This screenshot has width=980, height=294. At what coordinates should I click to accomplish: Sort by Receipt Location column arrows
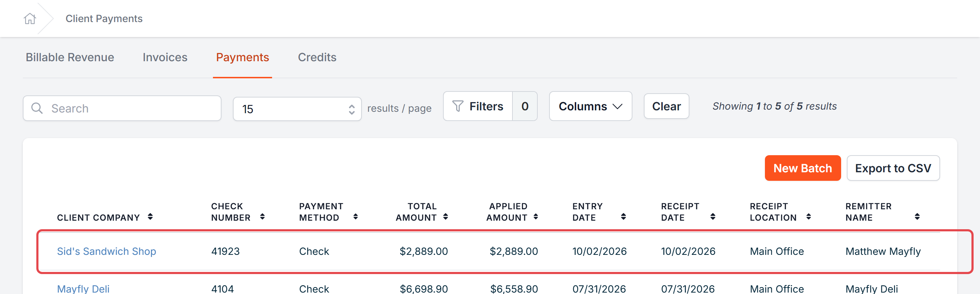pos(808,217)
